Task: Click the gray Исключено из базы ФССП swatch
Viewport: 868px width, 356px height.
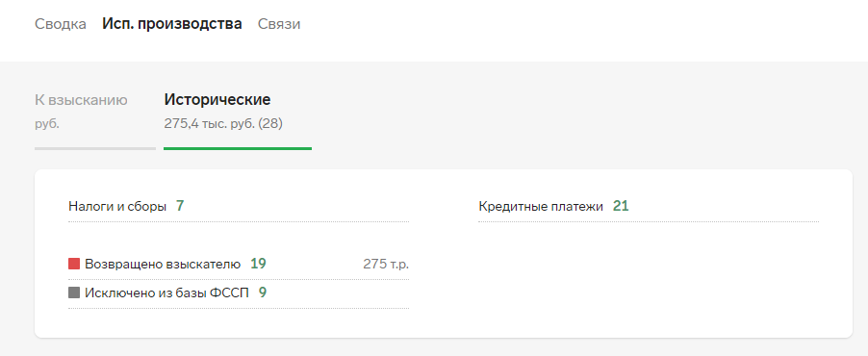Action: (x=74, y=292)
